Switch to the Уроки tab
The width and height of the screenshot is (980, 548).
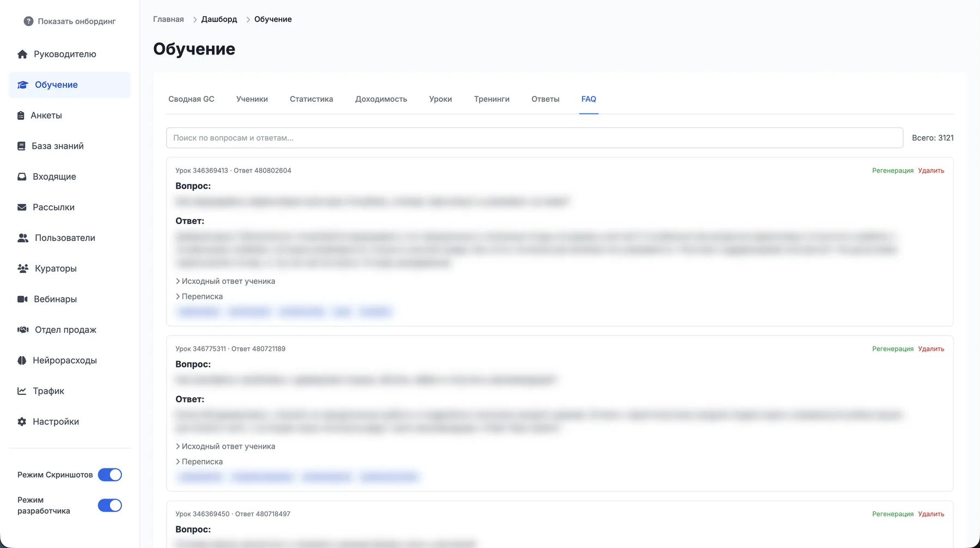(440, 99)
